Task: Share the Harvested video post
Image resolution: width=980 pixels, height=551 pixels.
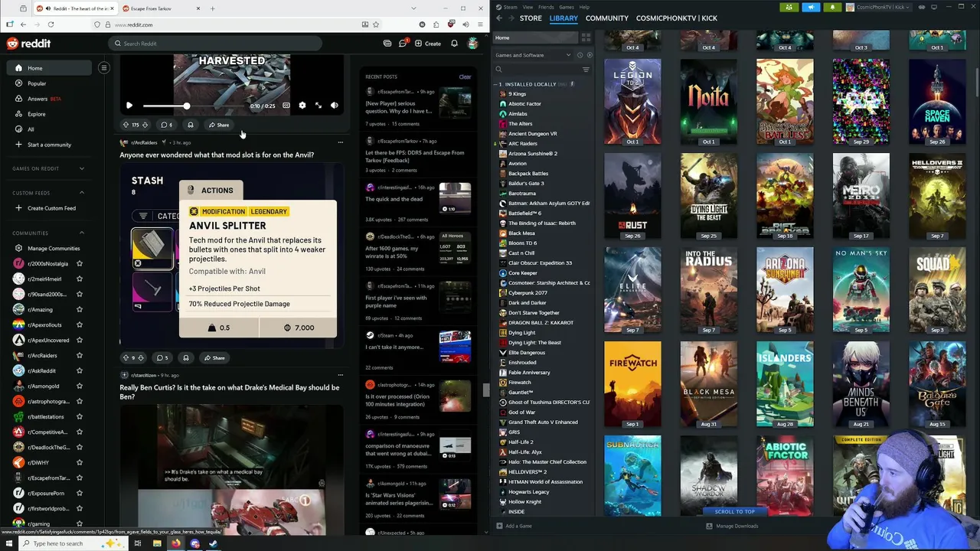Action: pos(219,125)
